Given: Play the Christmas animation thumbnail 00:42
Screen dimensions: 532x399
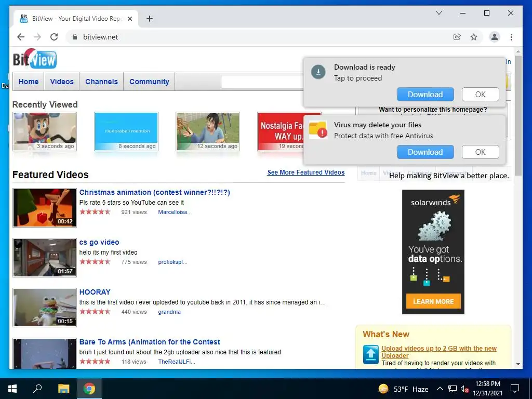Looking at the screenshot, I should pyautogui.click(x=45, y=208).
